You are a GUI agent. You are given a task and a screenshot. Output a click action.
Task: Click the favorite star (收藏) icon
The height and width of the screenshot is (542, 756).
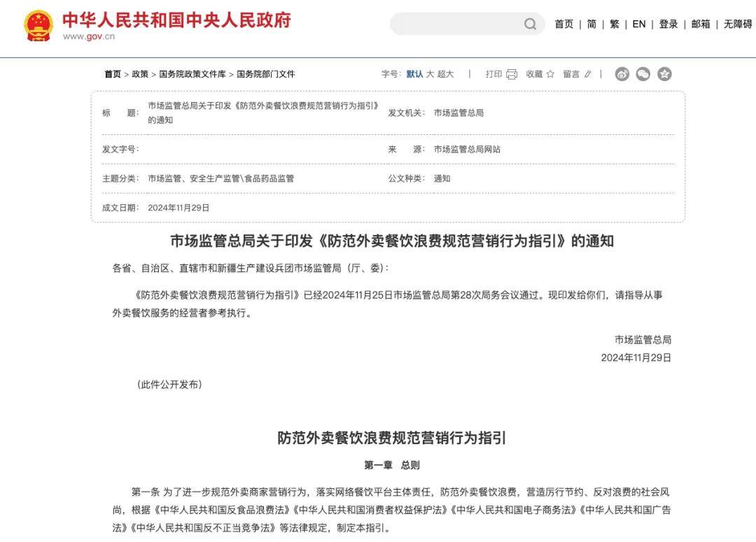550,74
